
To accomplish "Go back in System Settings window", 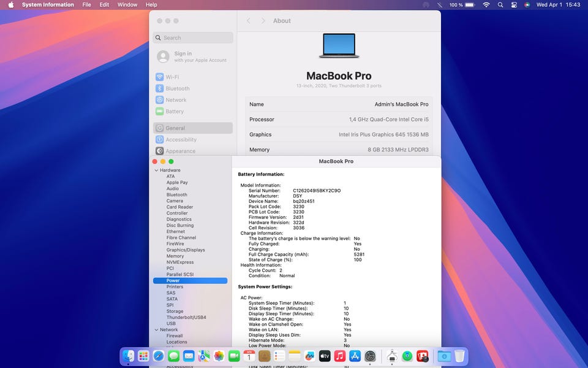I will (x=248, y=21).
